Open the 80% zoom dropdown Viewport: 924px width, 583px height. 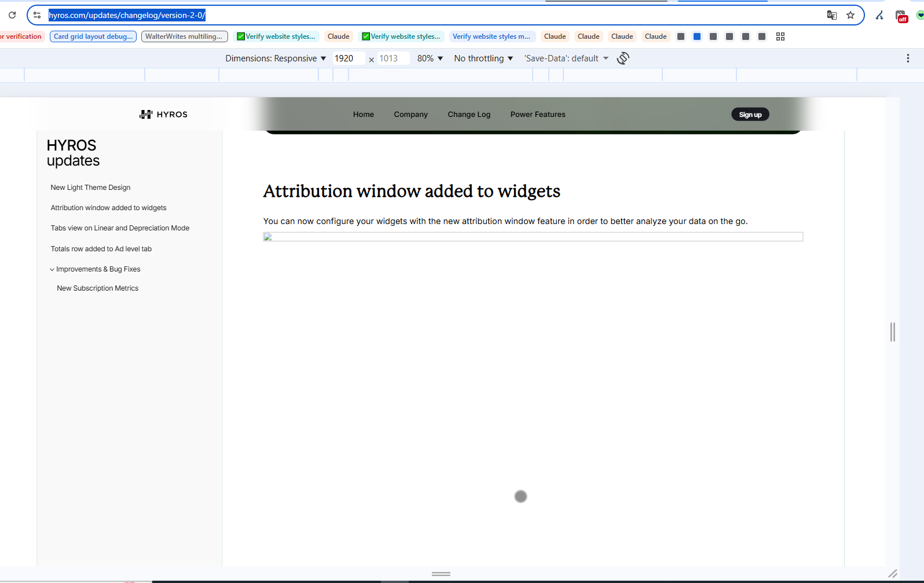tap(430, 58)
